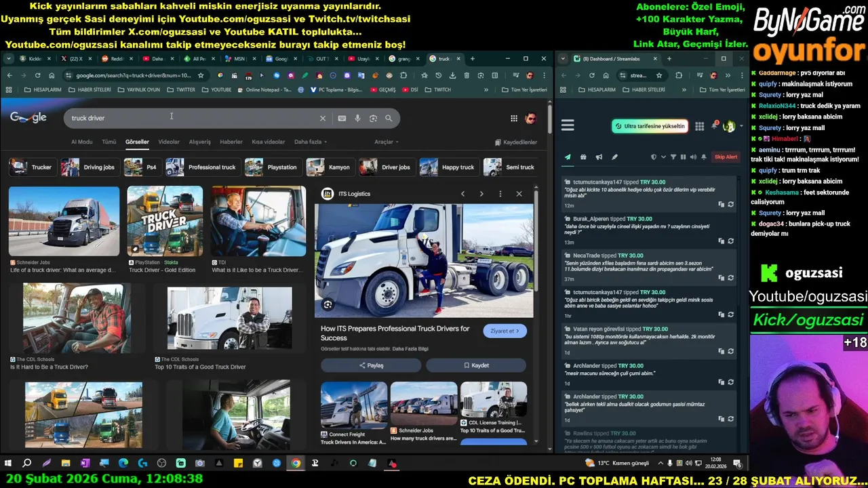The height and width of the screenshot is (488, 868).
Task: Switch to AI Modu tab
Action: [x=81, y=142]
